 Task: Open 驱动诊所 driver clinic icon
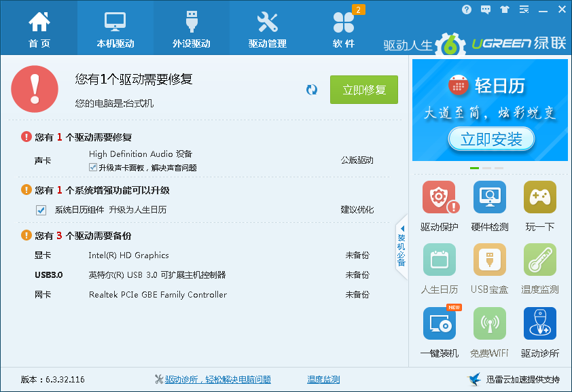pyautogui.click(x=539, y=323)
